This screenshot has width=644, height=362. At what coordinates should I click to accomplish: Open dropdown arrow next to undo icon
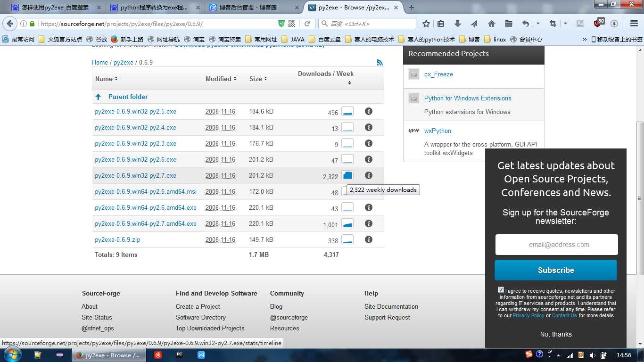[x=538, y=24]
